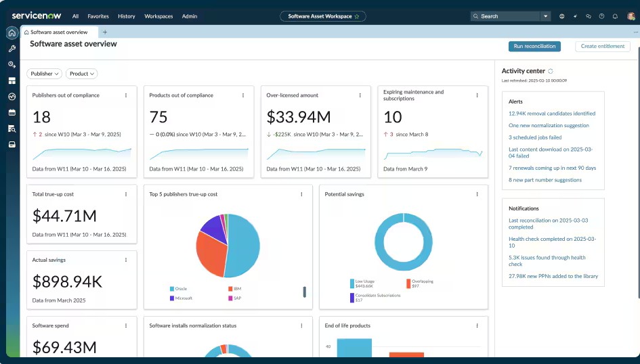Screen dimensions: 640x364
Task: Open 27.98K new PPNs added notification
Action: [553, 276]
